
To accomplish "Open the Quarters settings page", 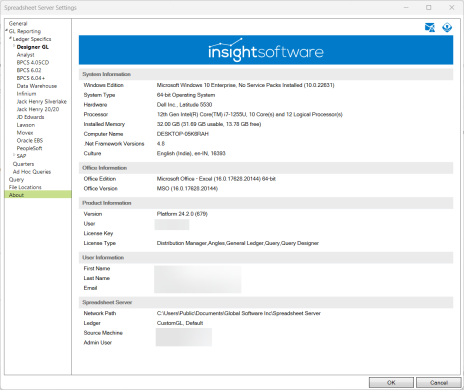I will pyautogui.click(x=23, y=164).
